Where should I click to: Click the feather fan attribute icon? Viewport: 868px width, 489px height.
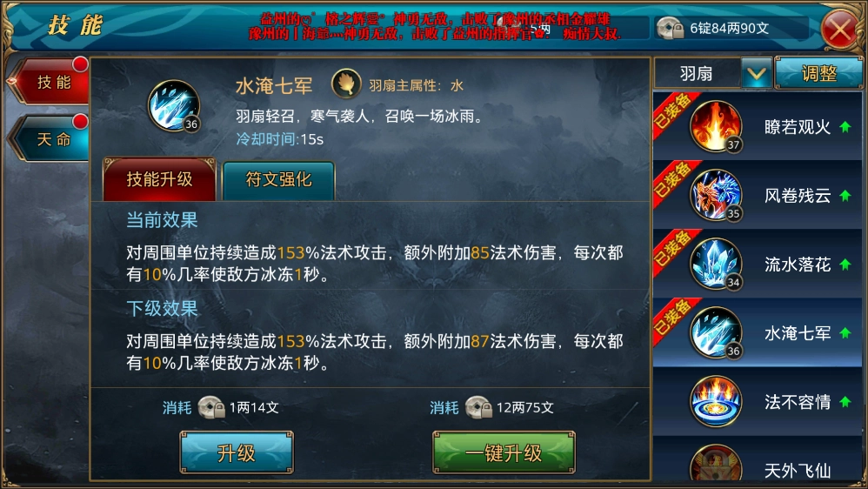[x=346, y=84]
